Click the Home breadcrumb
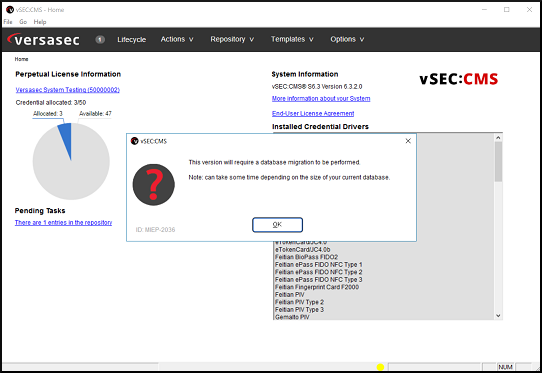Viewport: 542px width, 373px height. point(21,59)
